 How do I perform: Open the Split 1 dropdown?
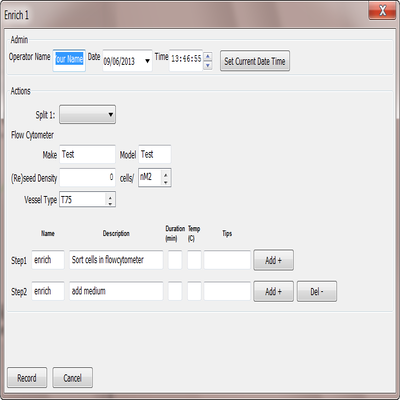click(x=87, y=115)
